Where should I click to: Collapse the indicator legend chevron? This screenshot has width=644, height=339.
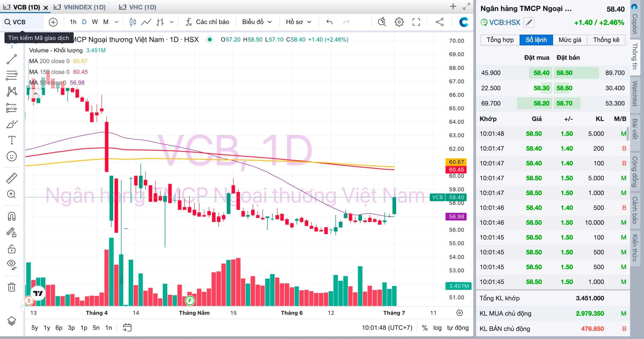pos(36,94)
